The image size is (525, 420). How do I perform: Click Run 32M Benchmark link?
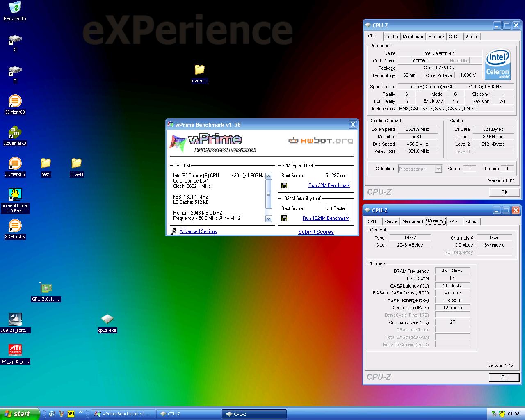coord(329,185)
